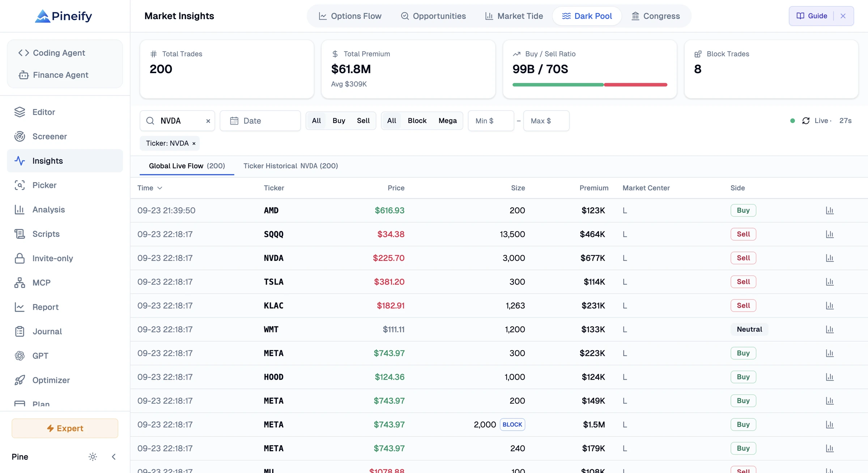Filter trades by Buy side

click(x=339, y=121)
